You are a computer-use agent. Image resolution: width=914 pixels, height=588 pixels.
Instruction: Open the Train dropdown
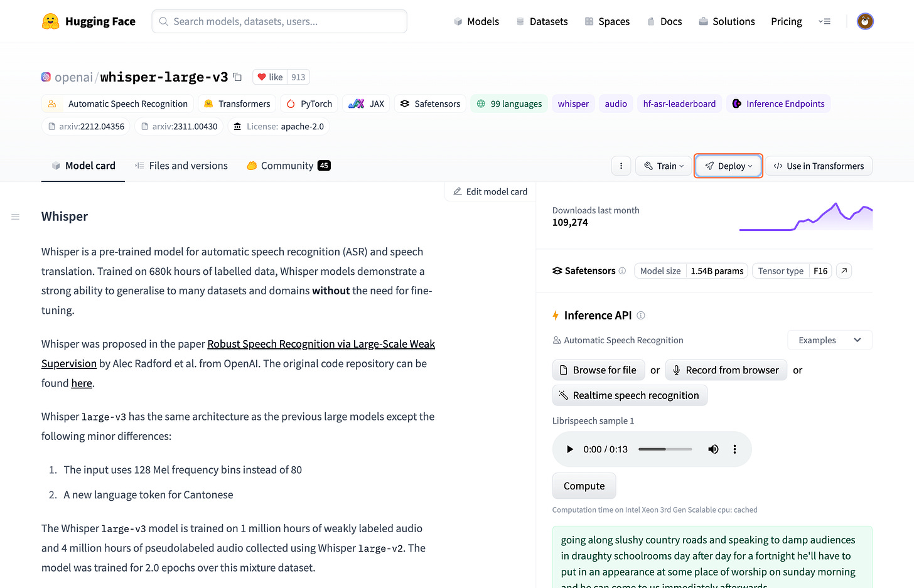[x=664, y=166]
